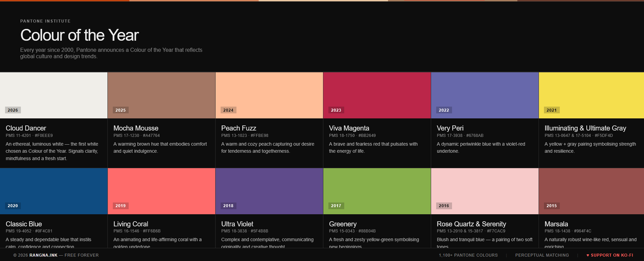The width and height of the screenshot is (644, 261).
Task: Choose the Very Peri 2022 swatch
Action: point(485,96)
